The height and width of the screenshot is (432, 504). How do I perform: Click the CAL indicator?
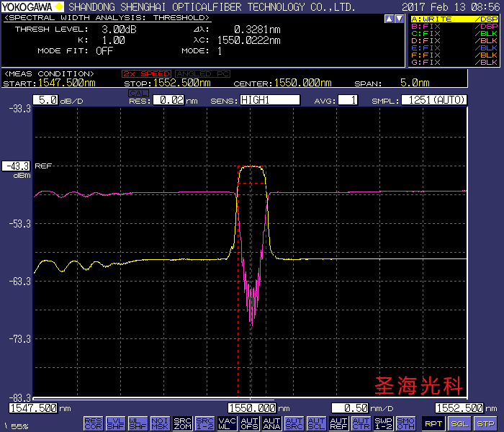(138, 93)
